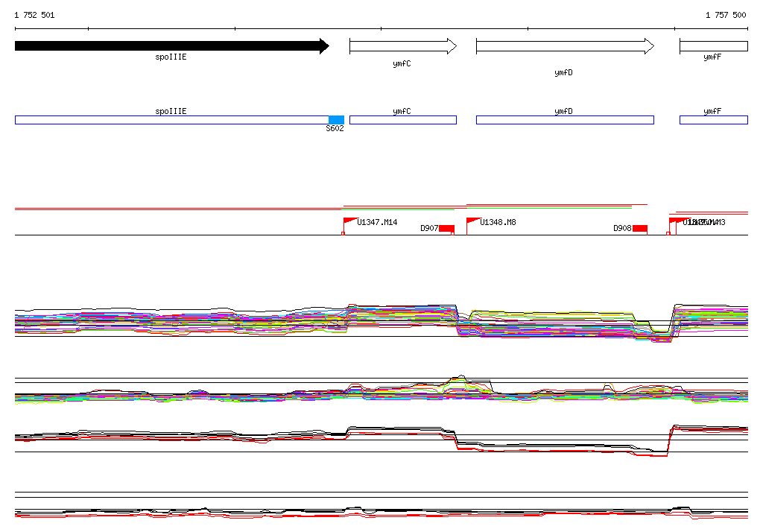Click the D907 text label
This screenshot has width=763, height=532.
tap(429, 228)
